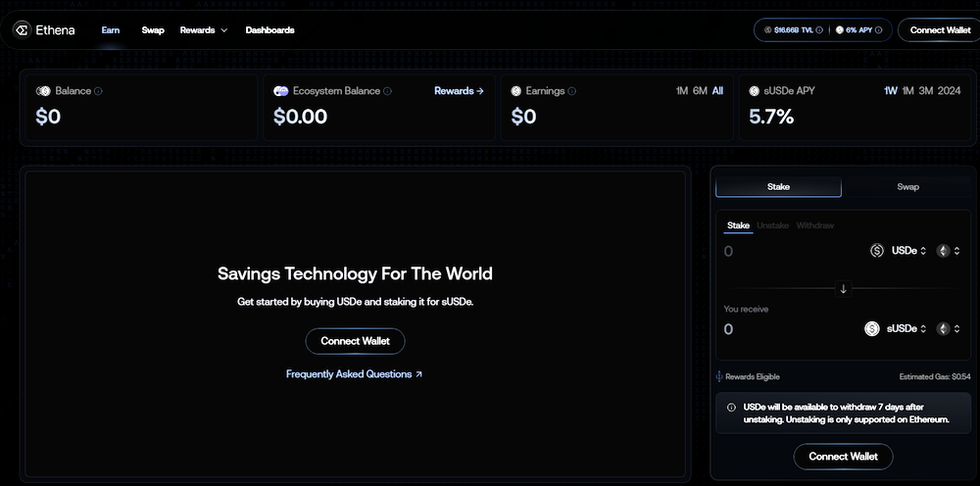Open Frequently Asked Questions link
980x486 pixels.
[355, 374]
